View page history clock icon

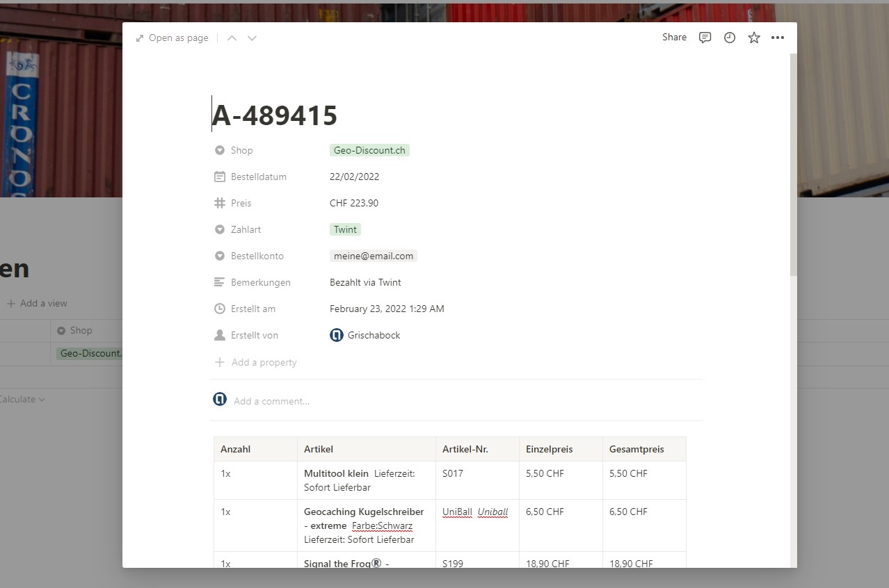point(729,38)
